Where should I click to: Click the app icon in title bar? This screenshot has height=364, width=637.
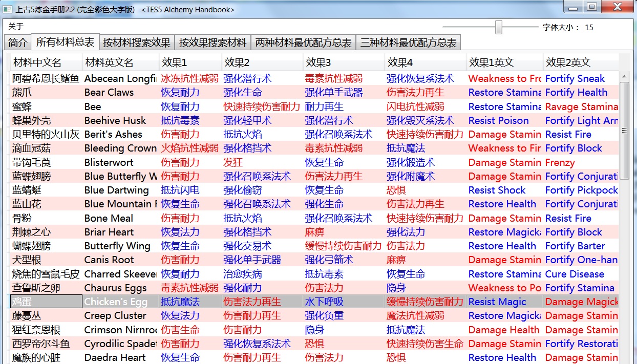[x=8, y=9]
